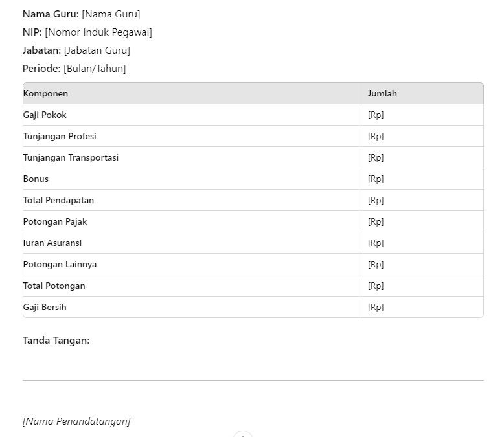Click the Tanda Tangan label

click(56, 341)
